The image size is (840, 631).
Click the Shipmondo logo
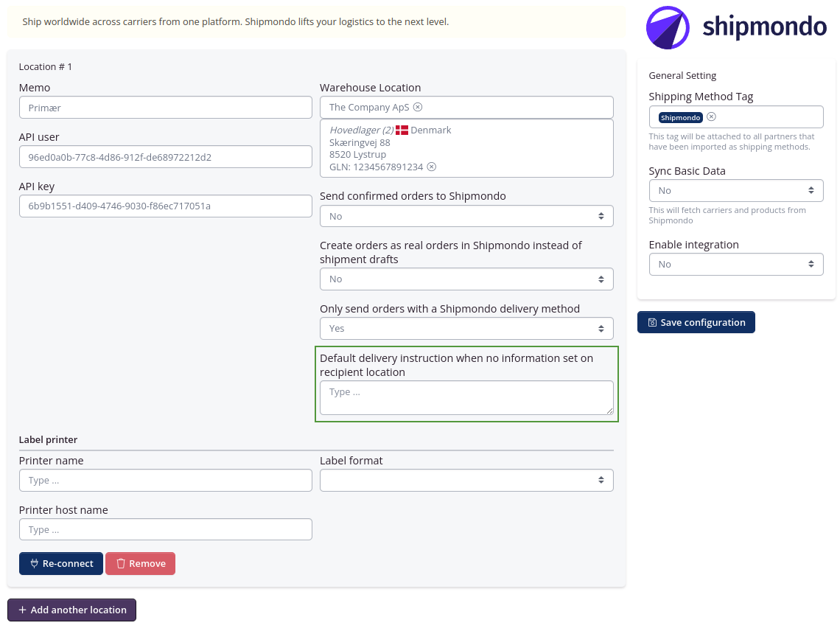[735, 27]
